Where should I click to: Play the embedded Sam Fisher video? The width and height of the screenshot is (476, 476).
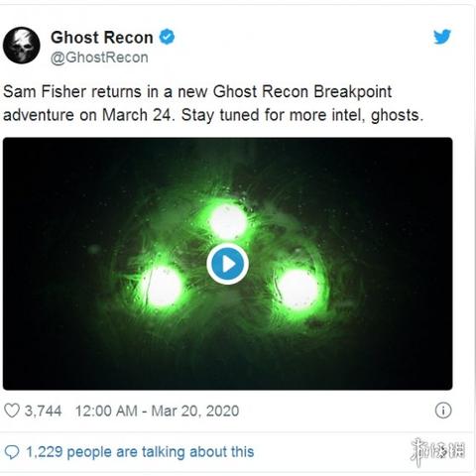pyautogui.click(x=228, y=264)
